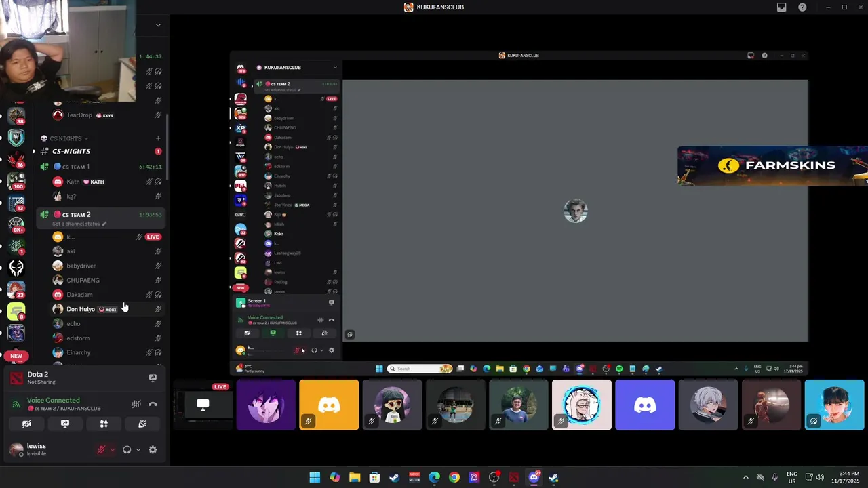Image resolution: width=868 pixels, height=488 pixels.
Task: Toggle headphones deafen
Action: click(127, 449)
